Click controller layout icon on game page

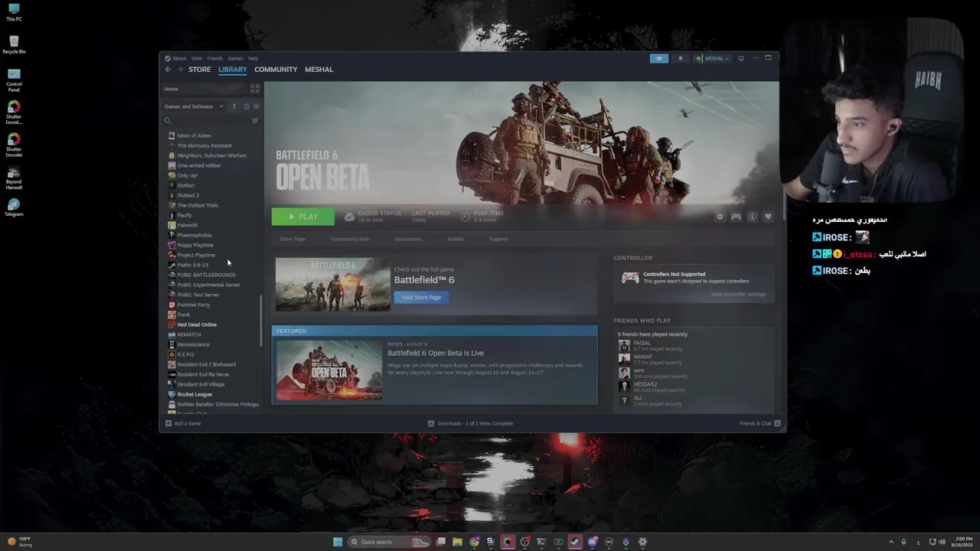pos(736,217)
